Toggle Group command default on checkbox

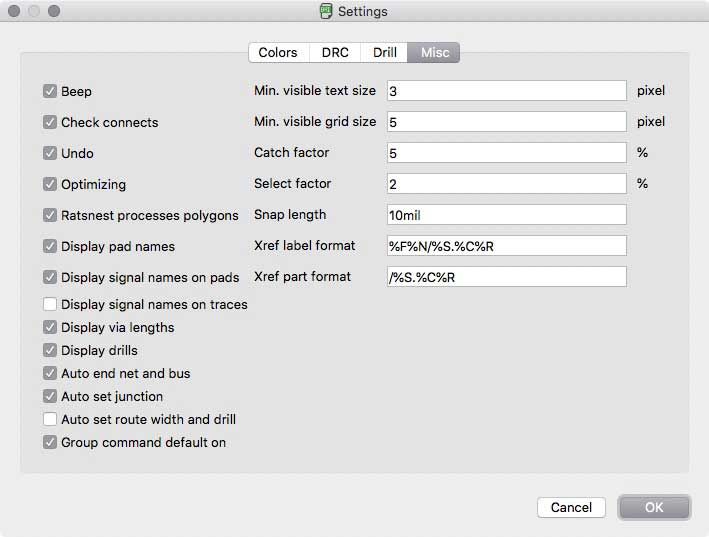pos(50,442)
